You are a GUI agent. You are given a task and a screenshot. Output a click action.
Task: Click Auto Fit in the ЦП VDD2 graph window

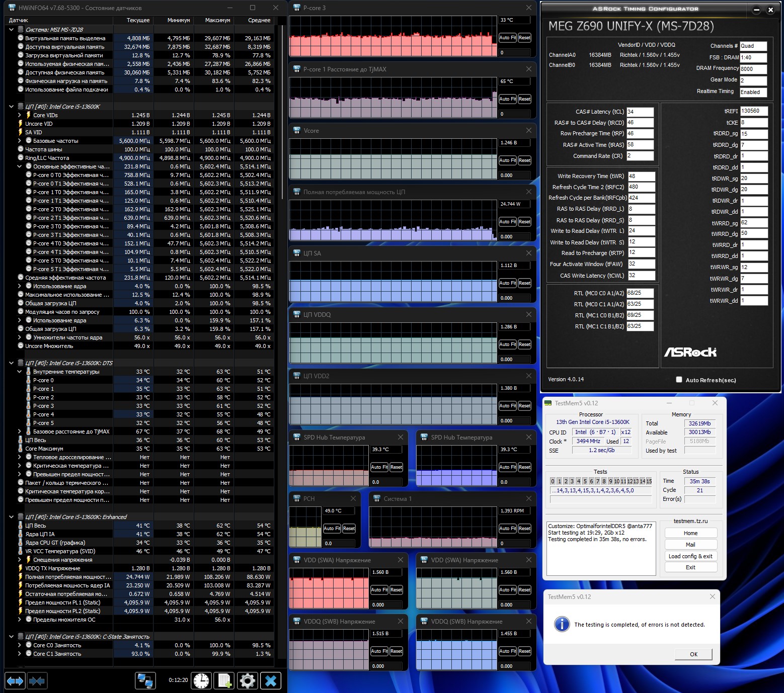(507, 406)
